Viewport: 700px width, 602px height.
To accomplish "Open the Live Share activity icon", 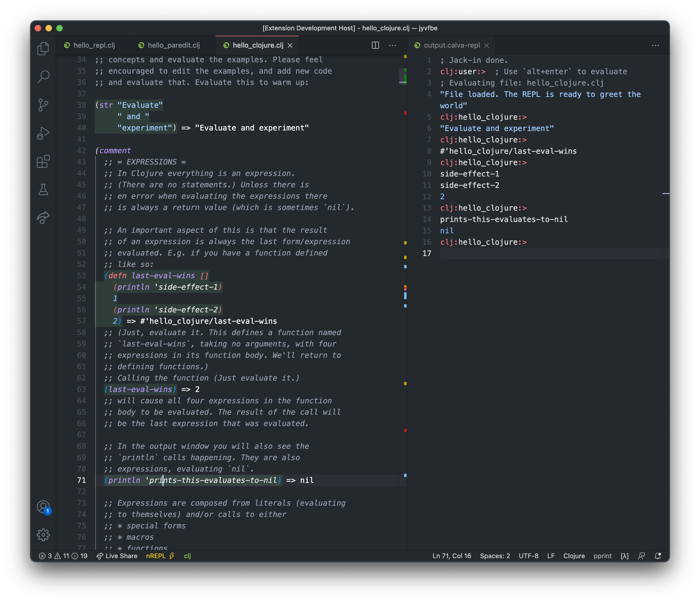I will 43,218.
